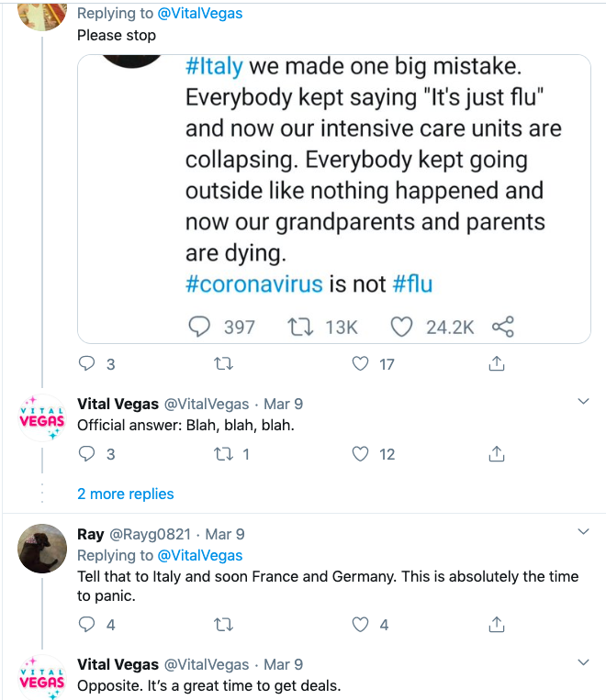Viewport: 606px width, 700px height.
Task: Retweet the "Please stop" tweet
Action: coord(221,364)
